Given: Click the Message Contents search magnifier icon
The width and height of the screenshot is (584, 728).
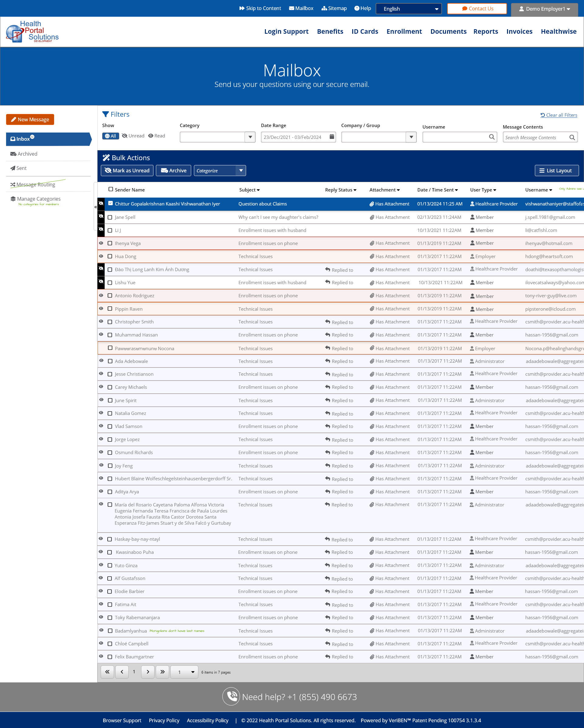Looking at the screenshot, I should [x=572, y=137].
